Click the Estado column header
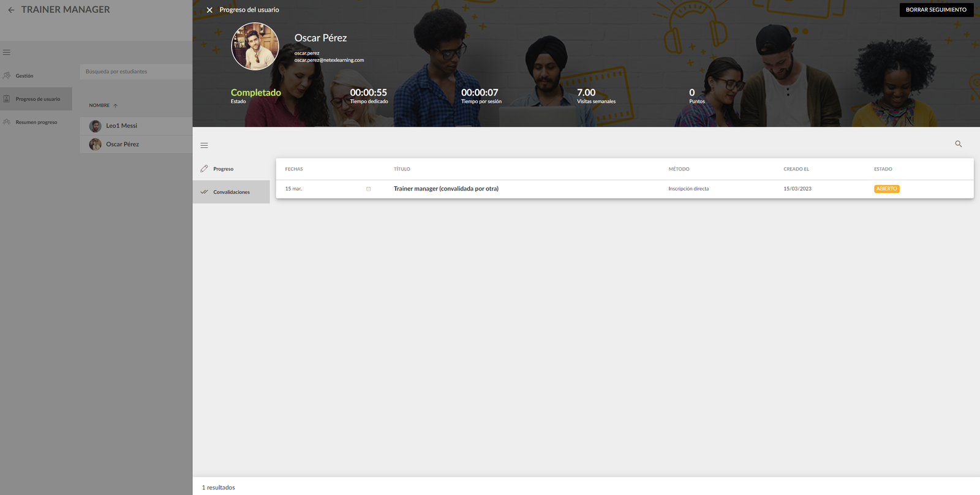 click(883, 169)
